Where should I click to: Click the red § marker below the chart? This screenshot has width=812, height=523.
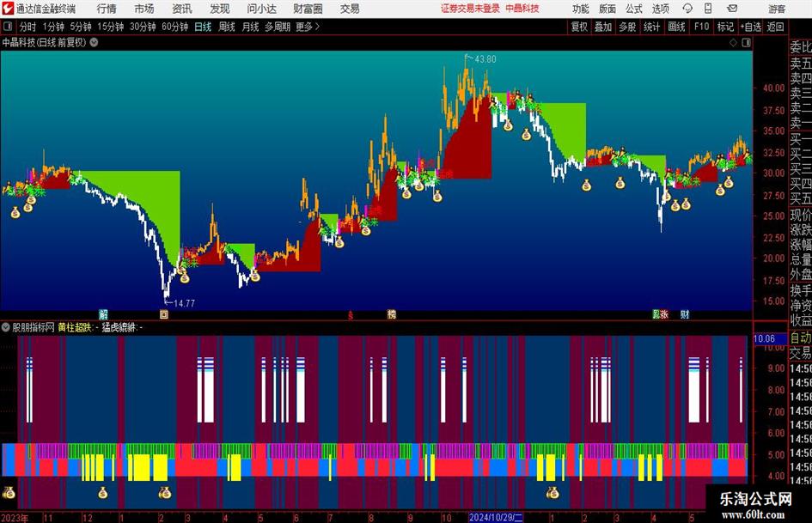pyautogui.click(x=351, y=314)
